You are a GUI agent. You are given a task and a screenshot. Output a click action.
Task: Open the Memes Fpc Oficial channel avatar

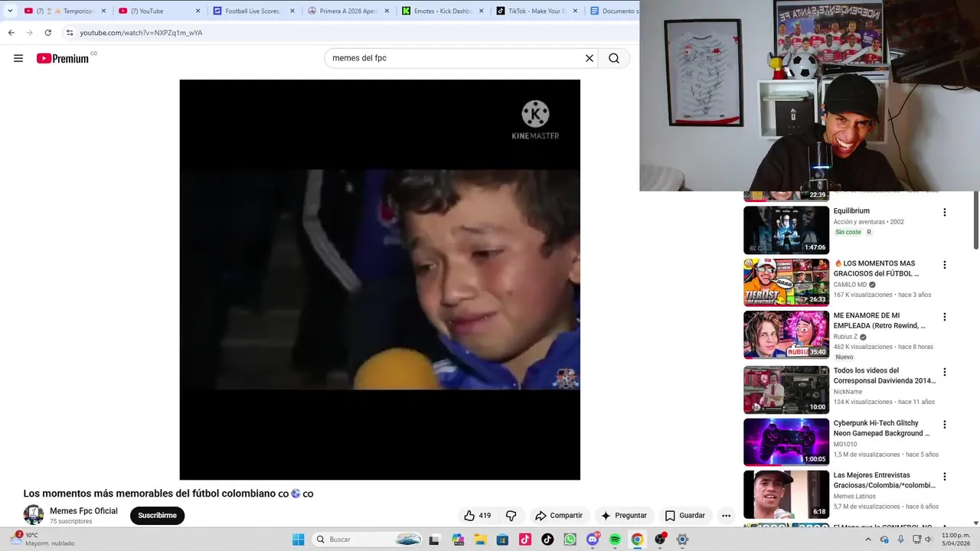tap(34, 515)
